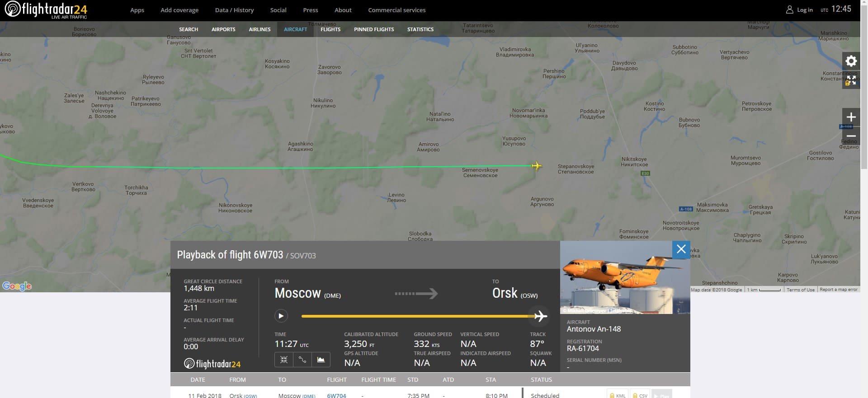Open the PINNED FLIGHTS tab
This screenshot has width=868, height=398.
(374, 29)
